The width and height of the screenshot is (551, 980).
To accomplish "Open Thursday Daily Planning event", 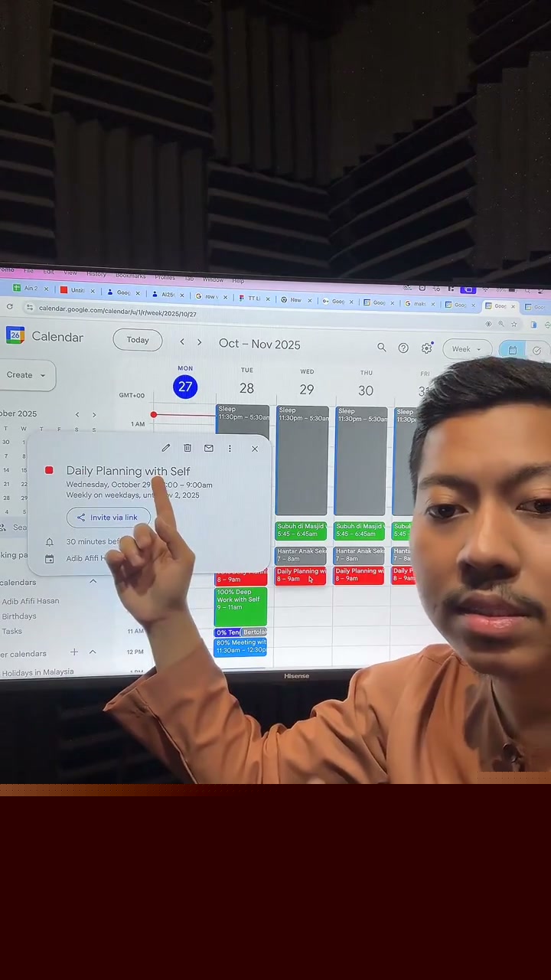I will click(359, 576).
